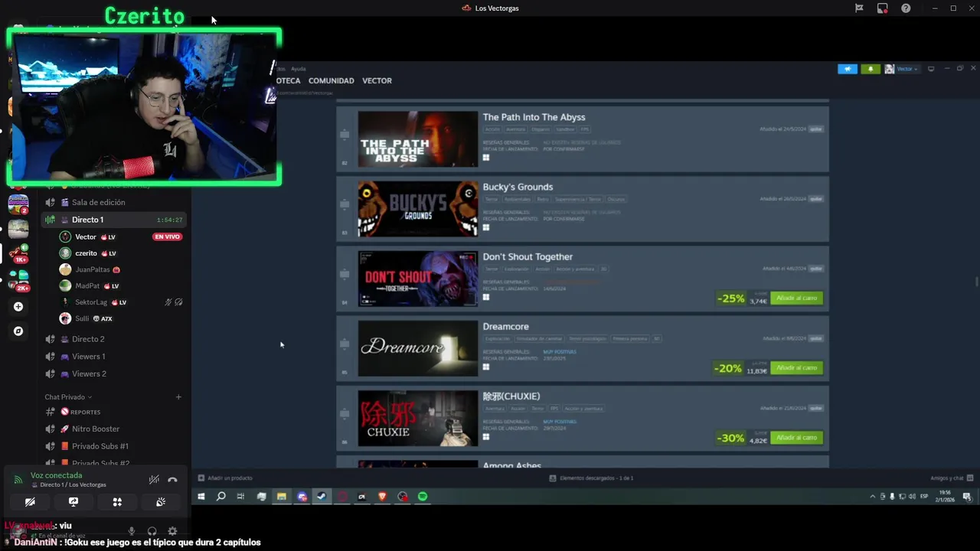Open Dreamcore game title link
The height and width of the screenshot is (551, 980).
tap(505, 326)
